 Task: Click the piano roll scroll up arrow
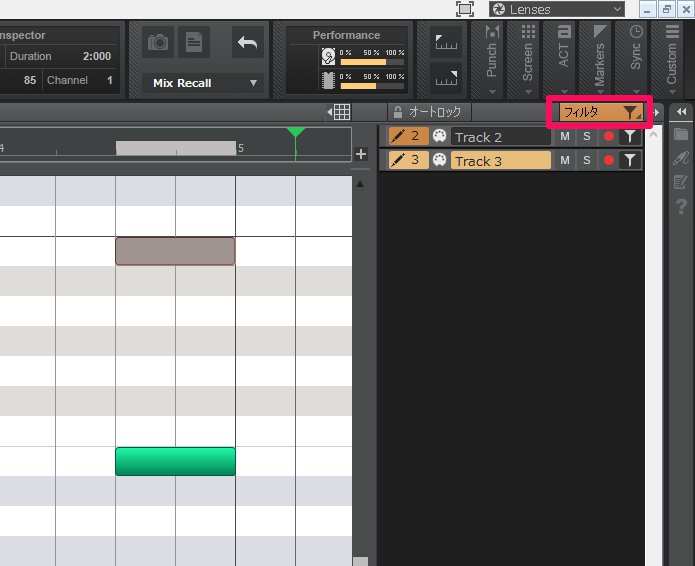pyautogui.click(x=360, y=184)
